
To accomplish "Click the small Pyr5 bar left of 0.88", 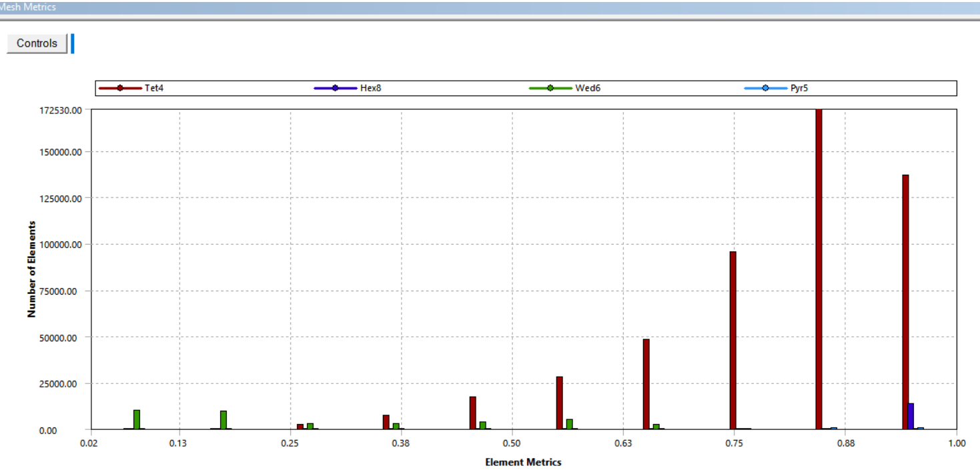I will pos(833,428).
